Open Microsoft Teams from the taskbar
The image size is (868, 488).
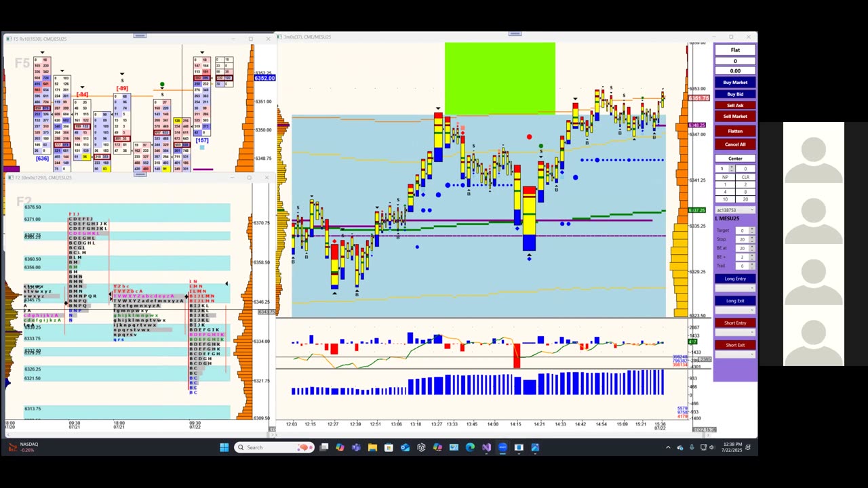[x=356, y=447]
